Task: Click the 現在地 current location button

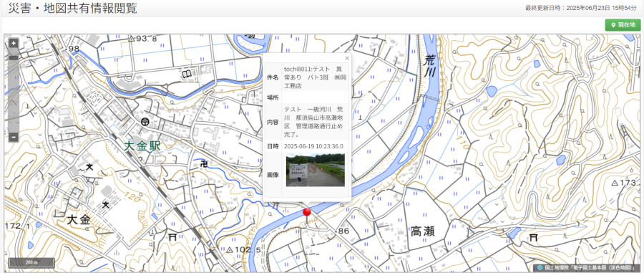Action: (623, 25)
